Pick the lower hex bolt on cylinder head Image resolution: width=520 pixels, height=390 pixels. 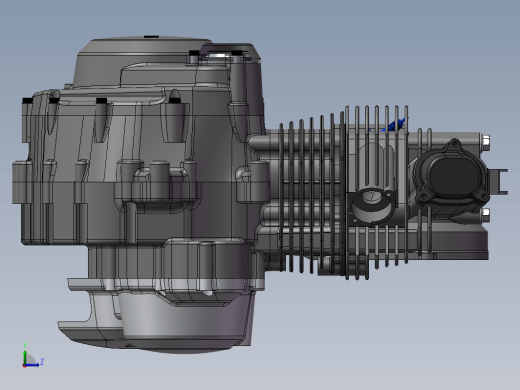pos(485,214)
